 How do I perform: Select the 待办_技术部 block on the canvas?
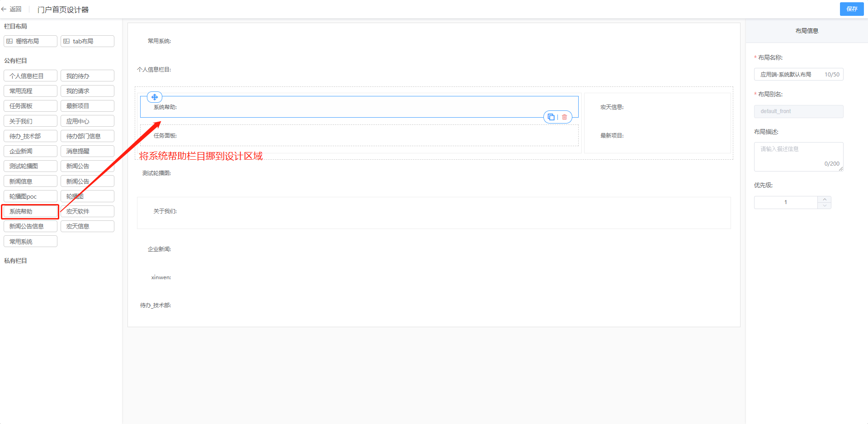pos(434,305)
